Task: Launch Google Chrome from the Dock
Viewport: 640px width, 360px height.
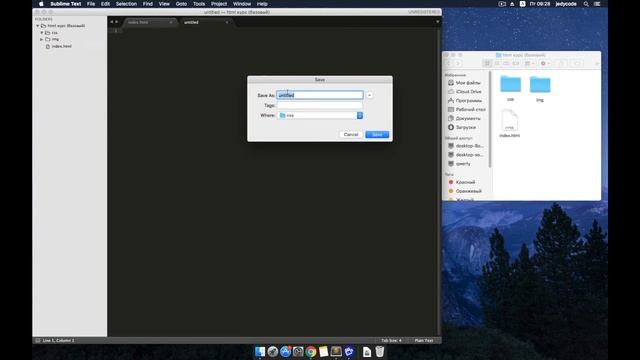Action: pos(311,351)
